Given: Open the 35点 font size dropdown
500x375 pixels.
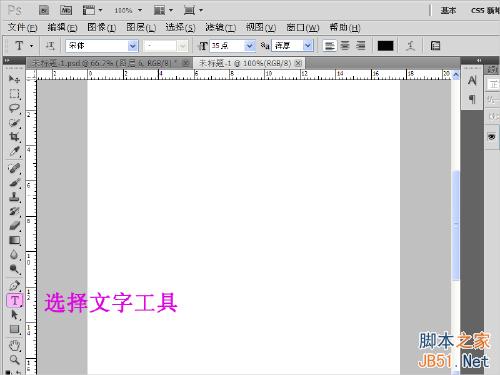Looking at the screenshot, I should point(250,46).
